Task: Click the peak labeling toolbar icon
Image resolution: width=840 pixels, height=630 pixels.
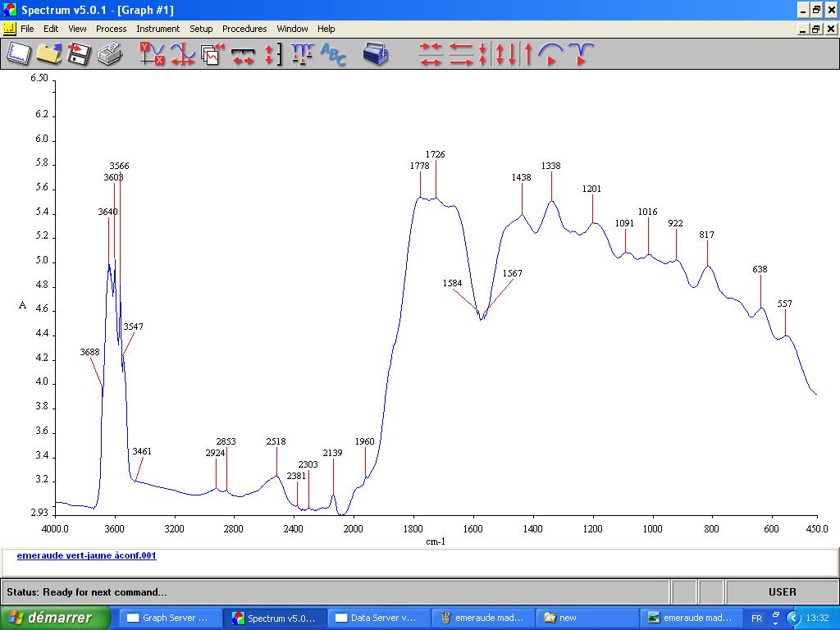Action: tap(303, 54)
